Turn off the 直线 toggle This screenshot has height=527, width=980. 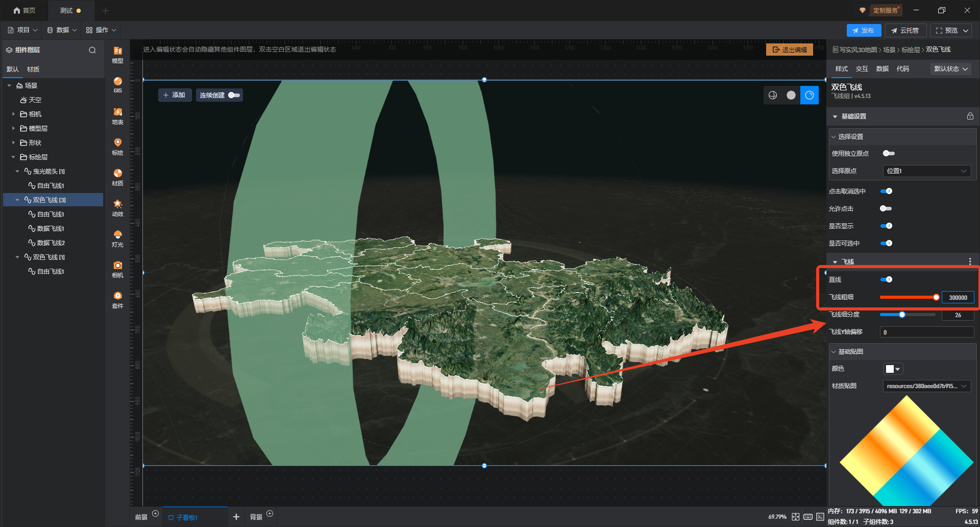886,279
